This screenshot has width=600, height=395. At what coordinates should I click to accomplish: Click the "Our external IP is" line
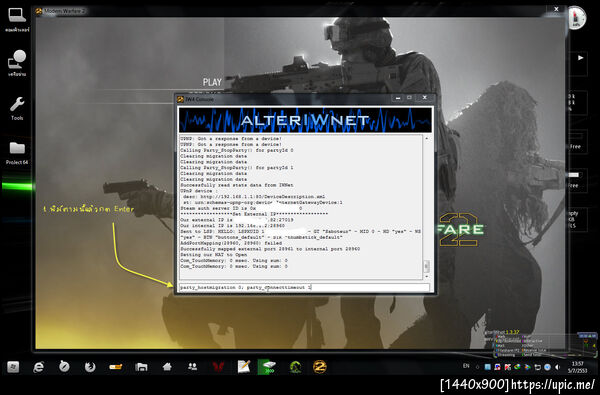[x=237, y=220]
